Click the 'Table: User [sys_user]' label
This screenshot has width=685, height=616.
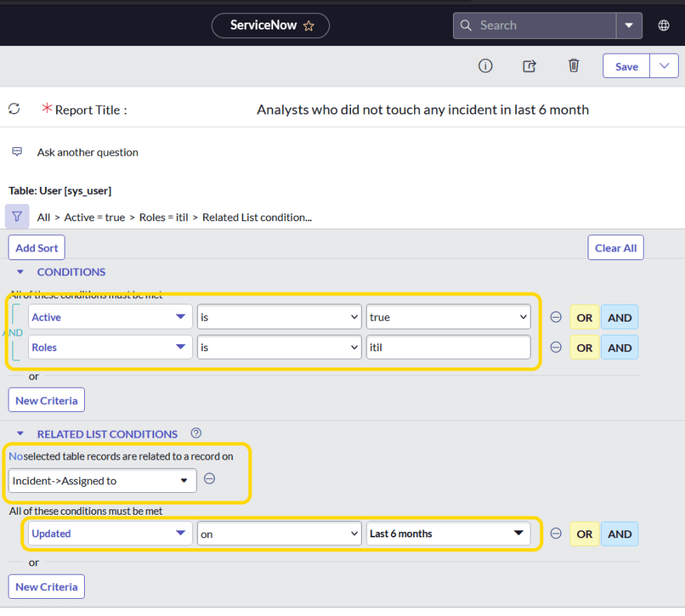60,191
